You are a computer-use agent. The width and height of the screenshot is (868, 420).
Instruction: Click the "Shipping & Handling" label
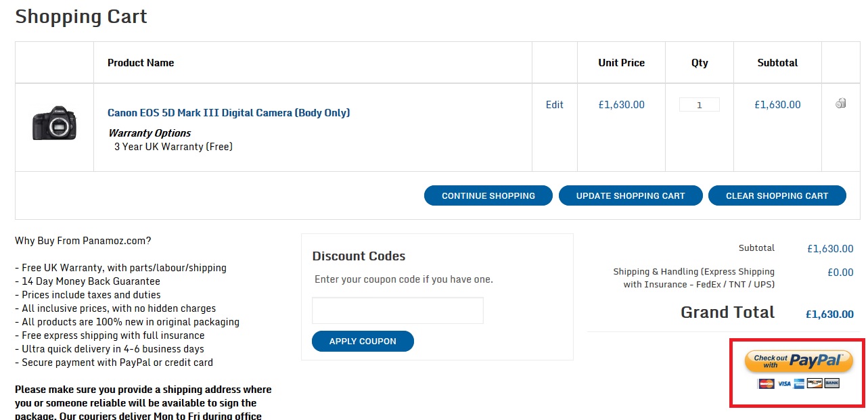[x=694, y=278]
